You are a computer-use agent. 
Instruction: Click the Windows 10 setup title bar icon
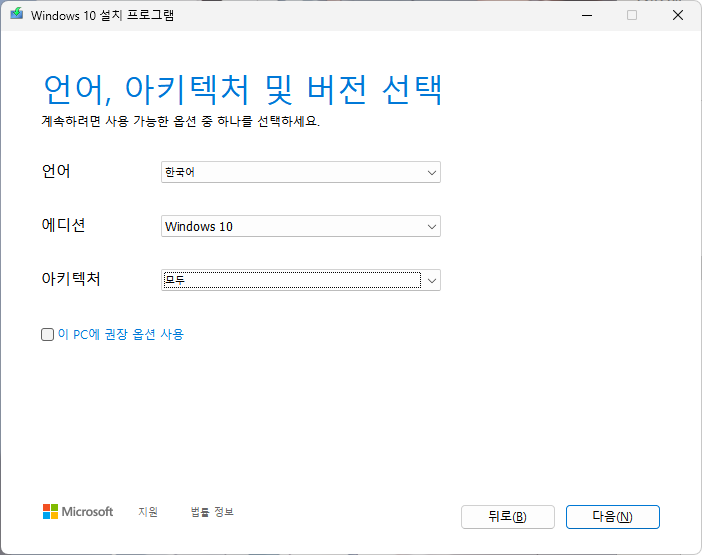[17, 14]
